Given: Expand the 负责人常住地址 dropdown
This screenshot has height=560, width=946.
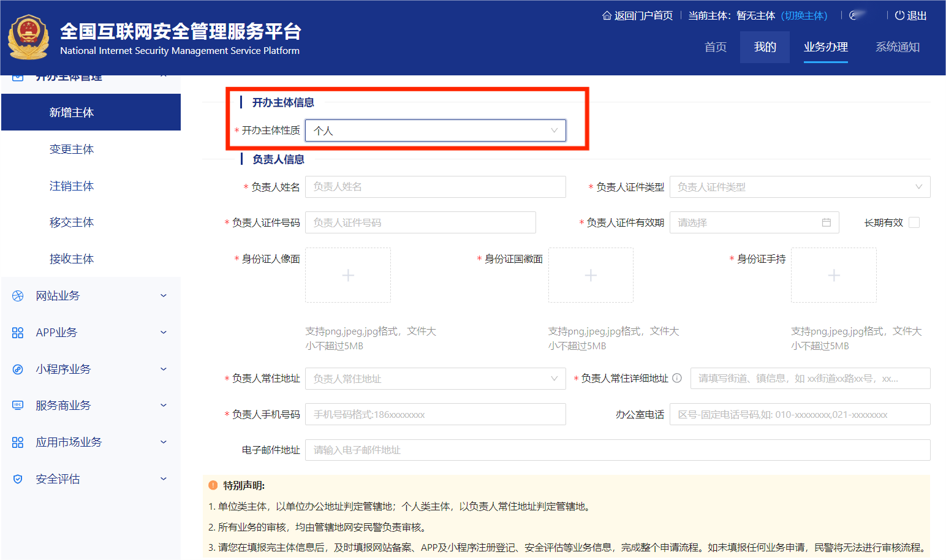Looking at the screenshot, I should 435,378.
